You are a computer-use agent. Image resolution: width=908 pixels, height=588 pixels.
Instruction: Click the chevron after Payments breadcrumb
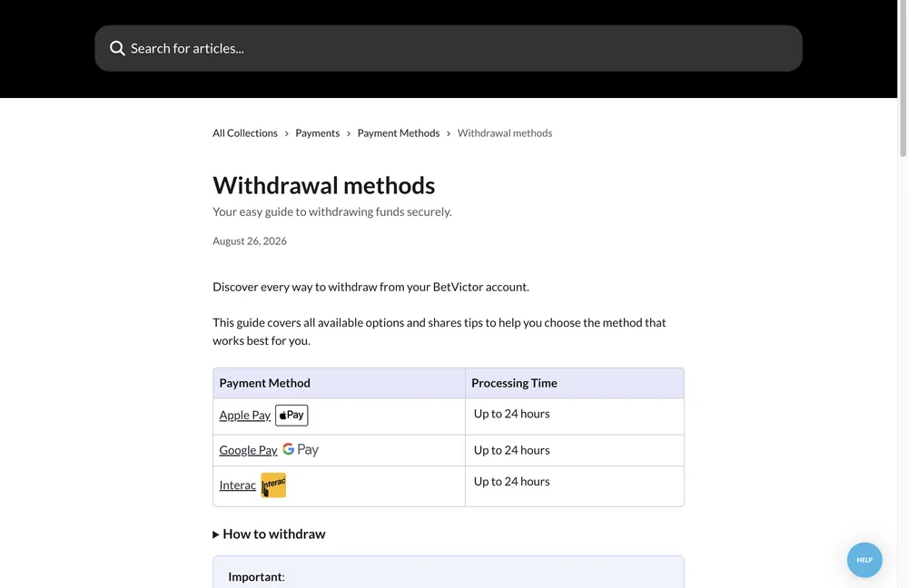pyautogui.click(x=349, y=133)
